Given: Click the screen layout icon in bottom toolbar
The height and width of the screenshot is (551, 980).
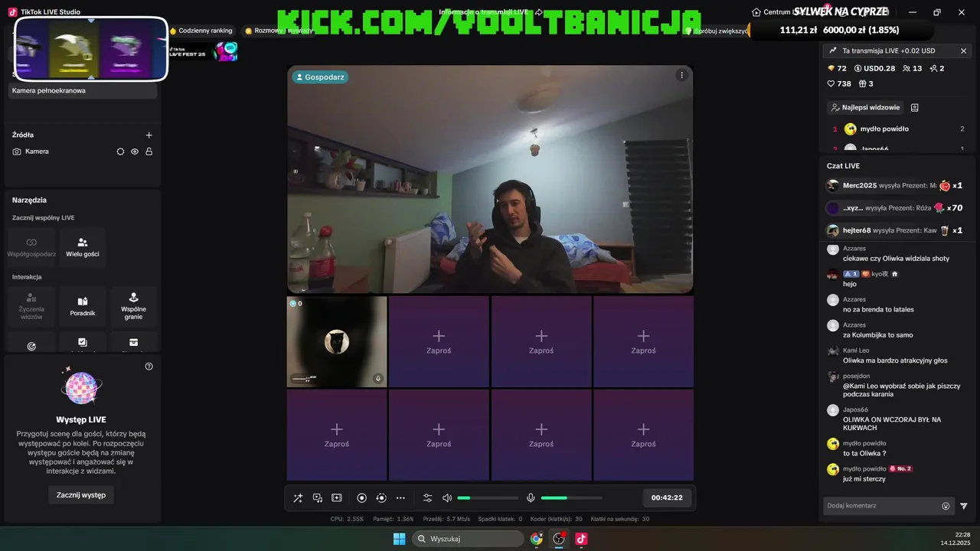Looking at the screenshot, I should (x=337, y=498).
